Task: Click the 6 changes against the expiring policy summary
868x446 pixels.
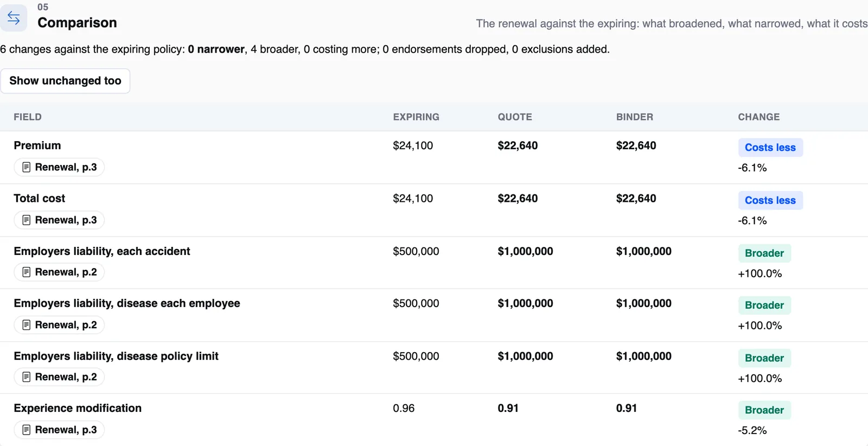Action: 305,49
